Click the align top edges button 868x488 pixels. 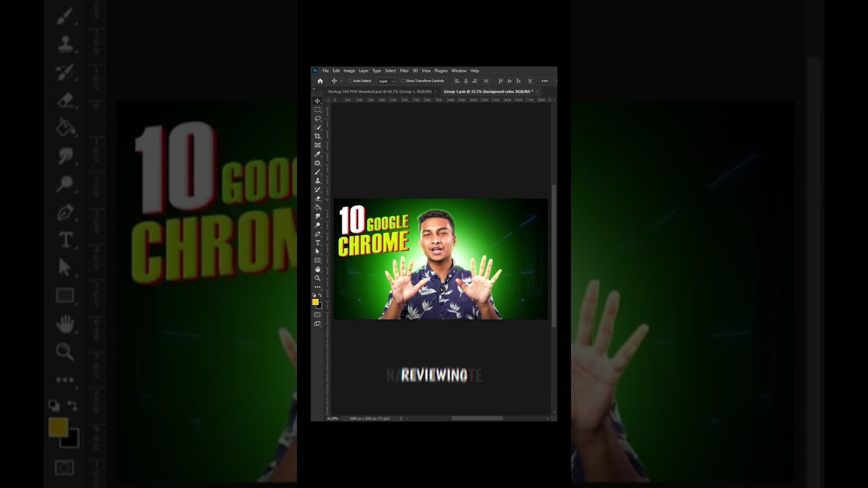[x=500, y=81]
